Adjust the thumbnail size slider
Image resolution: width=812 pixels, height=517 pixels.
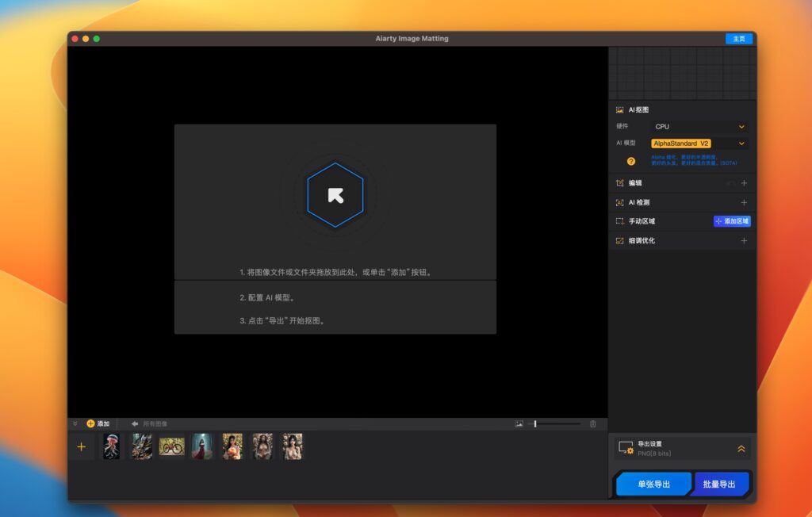536,423
